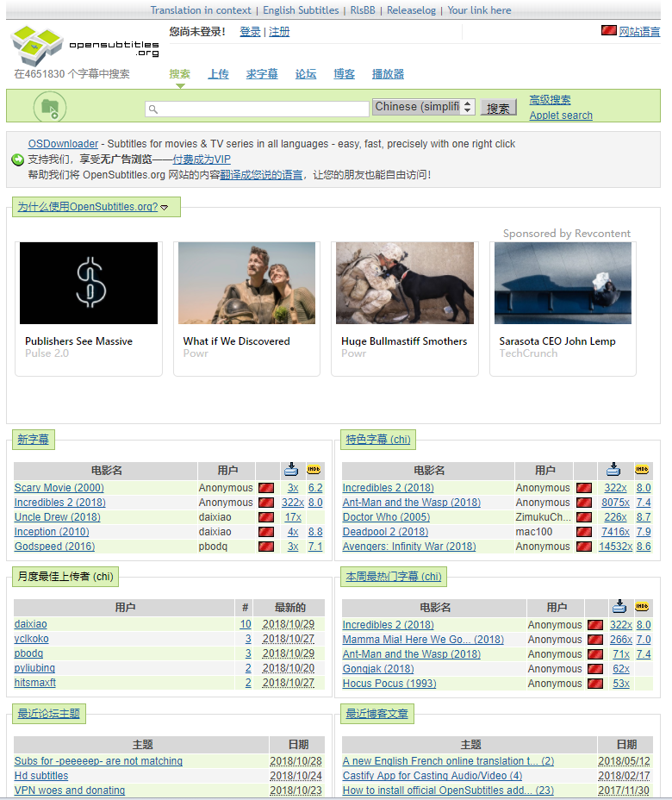672x800 pixels.
Task: Open forum topic VPN woes and donating
Action: click(x=70, y=791)
